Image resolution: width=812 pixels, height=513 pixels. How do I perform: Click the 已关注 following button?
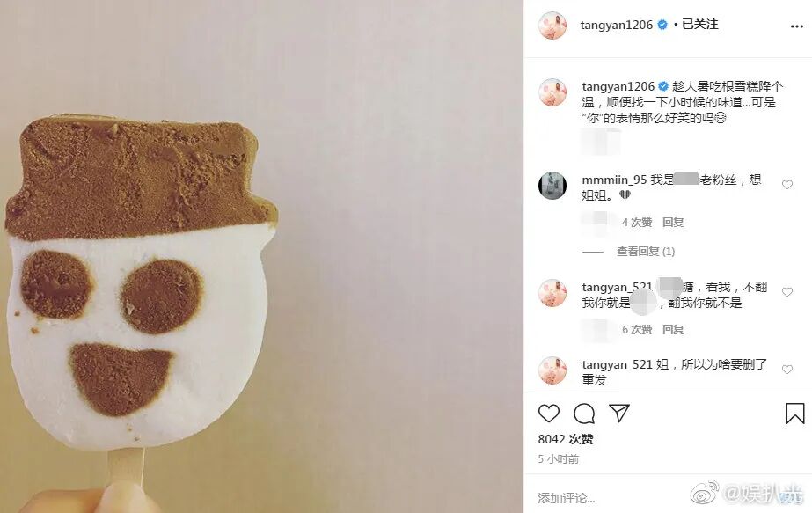click(x=700, y=25)
